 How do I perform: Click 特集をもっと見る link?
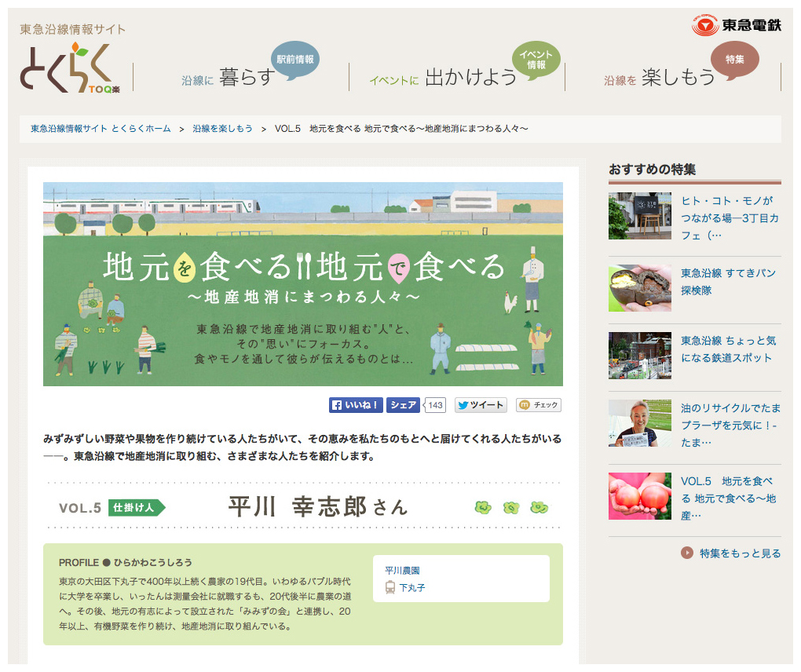coord(741,553)
